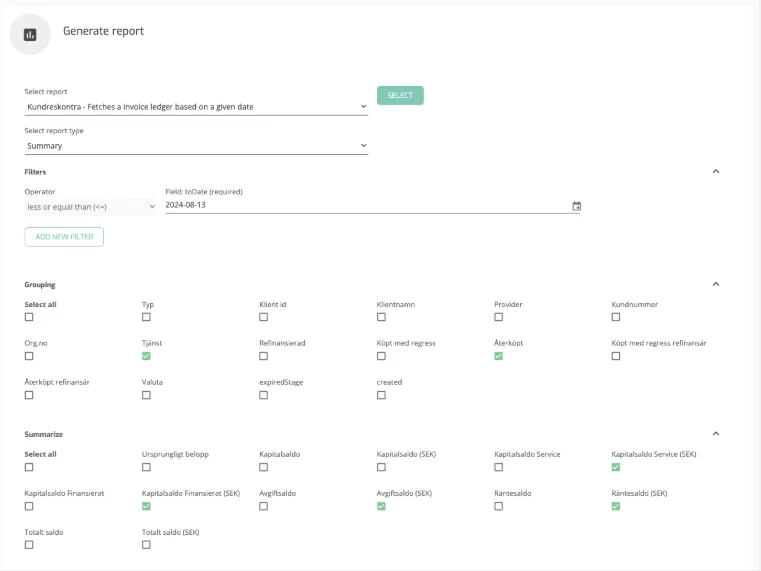The height and width of the screenshot is (571, 761).
Task: Uncheck the Tjänst checkbox
Action: coord(146,356)
